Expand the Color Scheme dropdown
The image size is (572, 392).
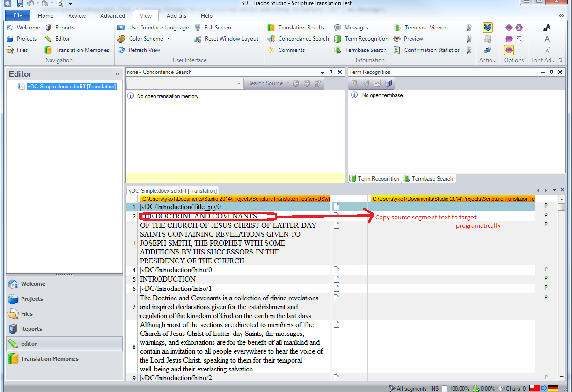pyautogui.click(x=168, y=39)
